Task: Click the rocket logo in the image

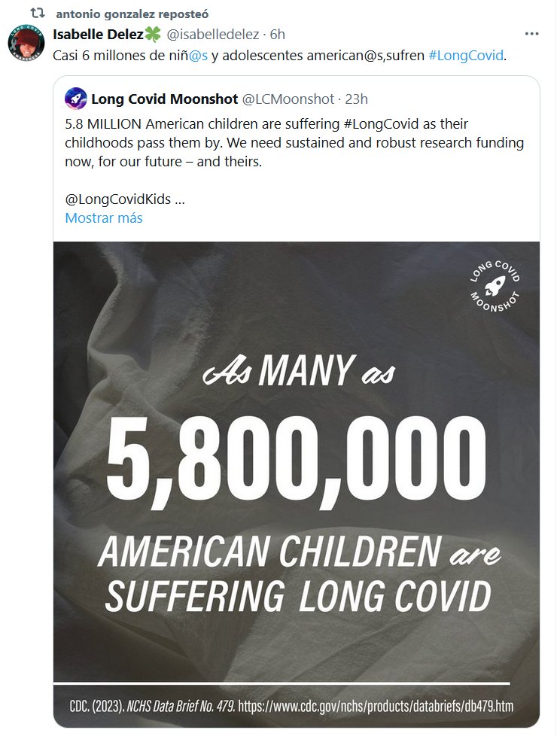Action: [495, 286]
